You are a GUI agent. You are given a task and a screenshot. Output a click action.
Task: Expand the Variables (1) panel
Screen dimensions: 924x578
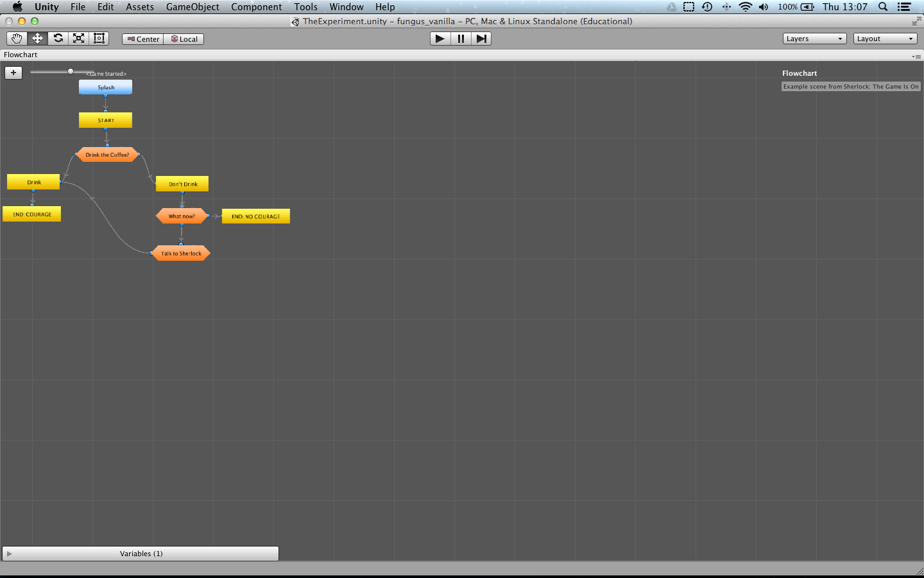141,554
